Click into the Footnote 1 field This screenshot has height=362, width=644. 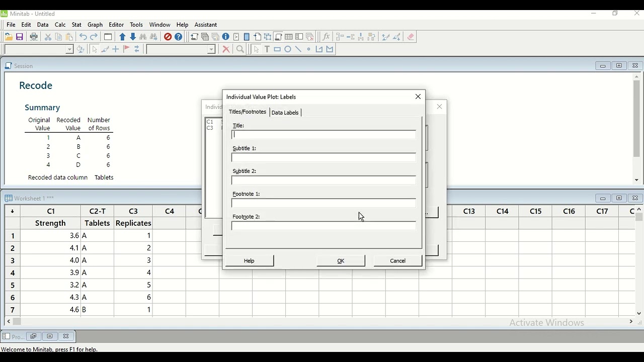324,203
